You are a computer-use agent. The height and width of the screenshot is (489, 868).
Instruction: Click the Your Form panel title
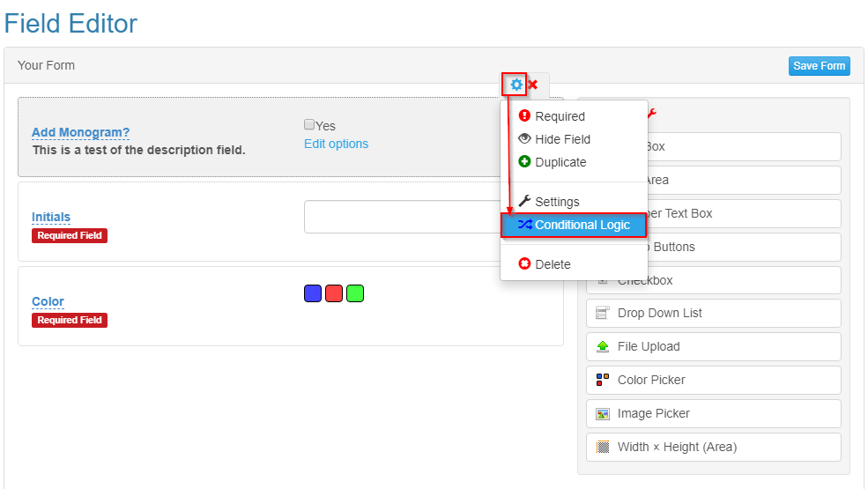coord(46,65)
